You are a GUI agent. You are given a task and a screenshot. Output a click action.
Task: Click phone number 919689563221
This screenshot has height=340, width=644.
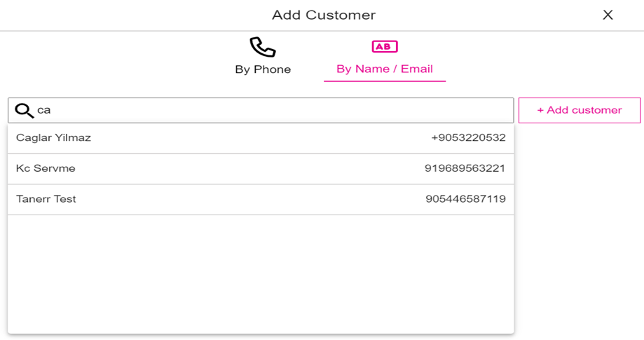pyautogui.click(x=465, y=169)
